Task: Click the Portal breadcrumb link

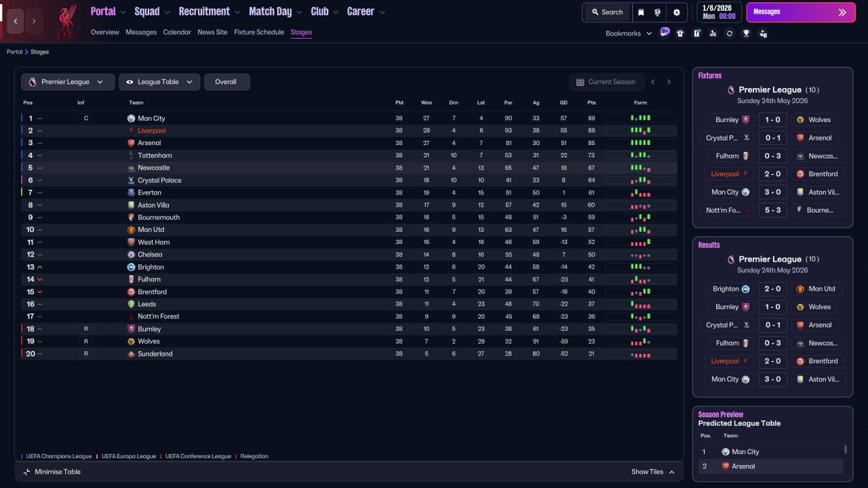Action: (15, 52)
